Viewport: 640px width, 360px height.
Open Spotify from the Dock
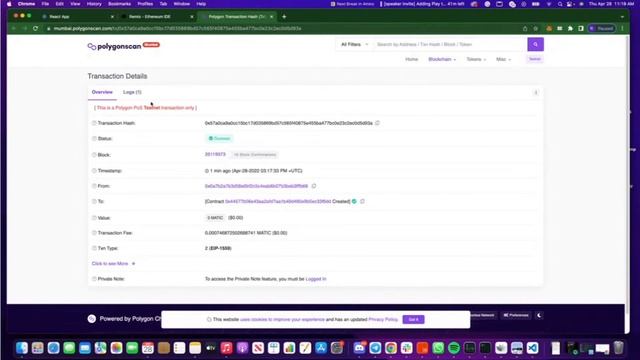pos(453,348)
